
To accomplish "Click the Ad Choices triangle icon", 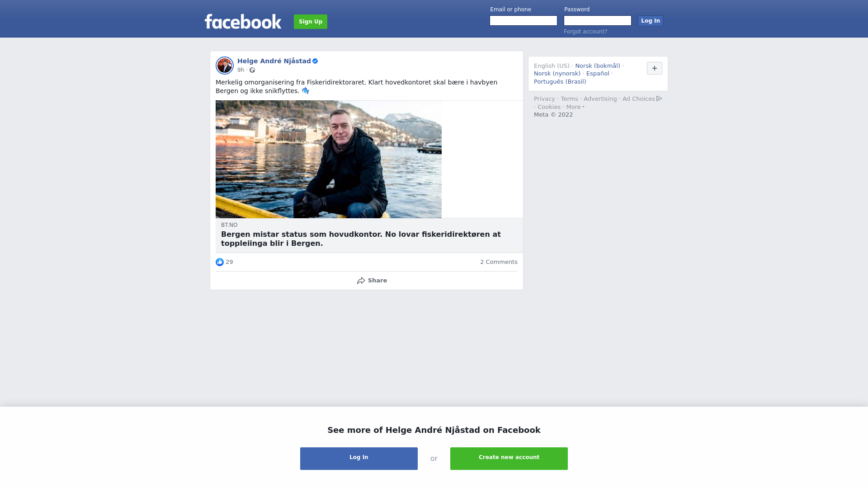I will point(659,99).
